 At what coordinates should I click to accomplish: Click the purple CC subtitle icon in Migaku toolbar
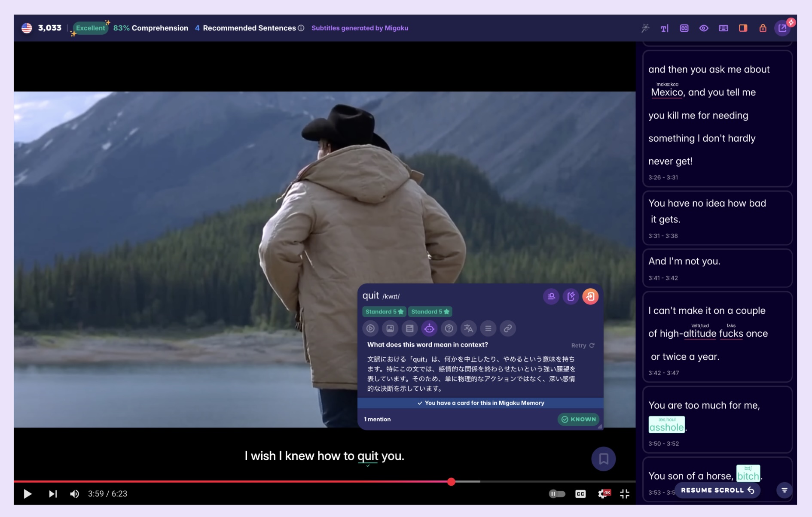[684, 28]
